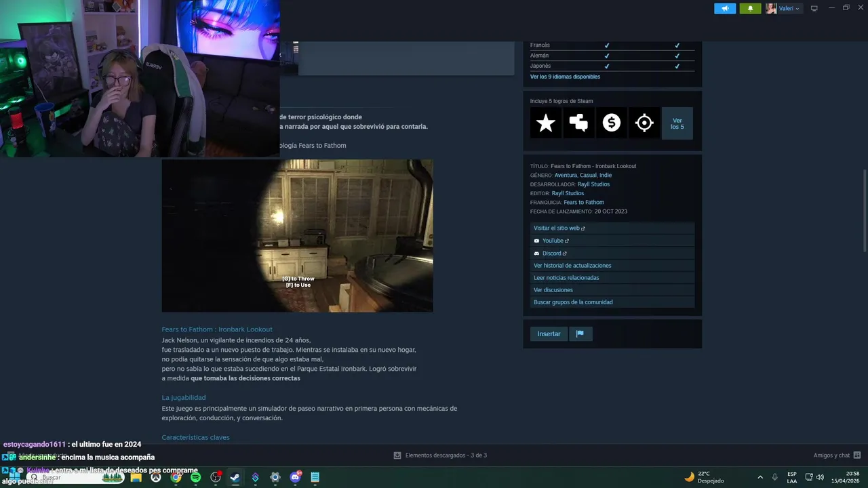This screenshot has width=868, height=488.
Task: Click the crosshair achievement icon
Action: click(644, 123)
